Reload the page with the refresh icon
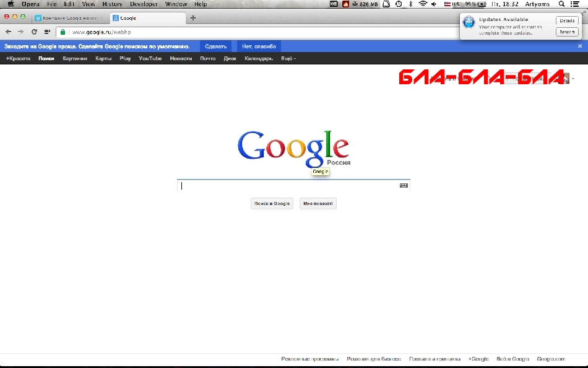This screenshot has width=588, height=368. coord(34,32)
